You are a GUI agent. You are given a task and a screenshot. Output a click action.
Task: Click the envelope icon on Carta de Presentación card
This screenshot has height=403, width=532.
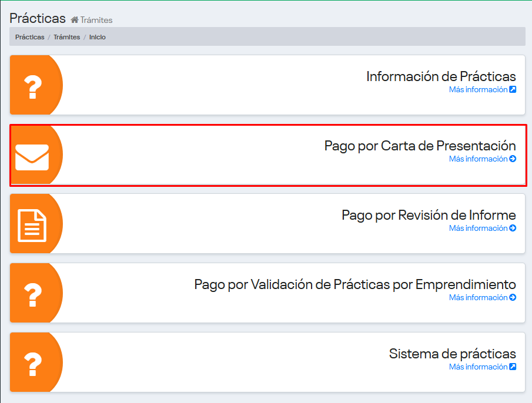[x=32, y=157]
